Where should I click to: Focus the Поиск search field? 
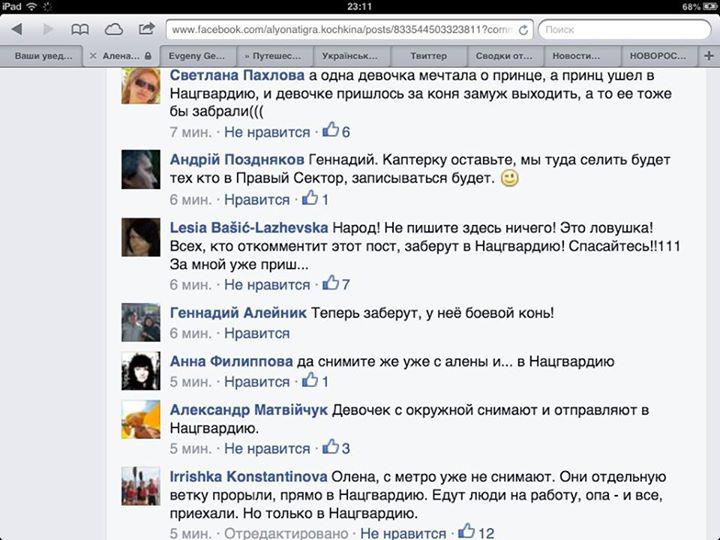pos(624,30)
